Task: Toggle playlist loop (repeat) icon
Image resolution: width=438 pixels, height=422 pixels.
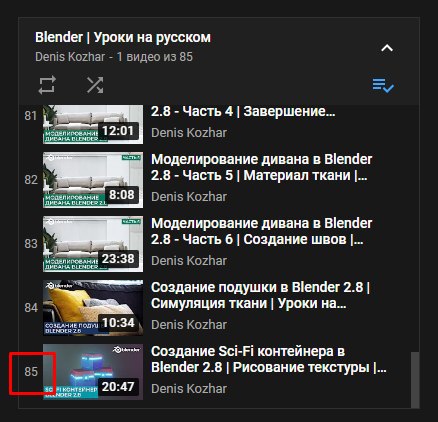Action: tap(47, 85)
